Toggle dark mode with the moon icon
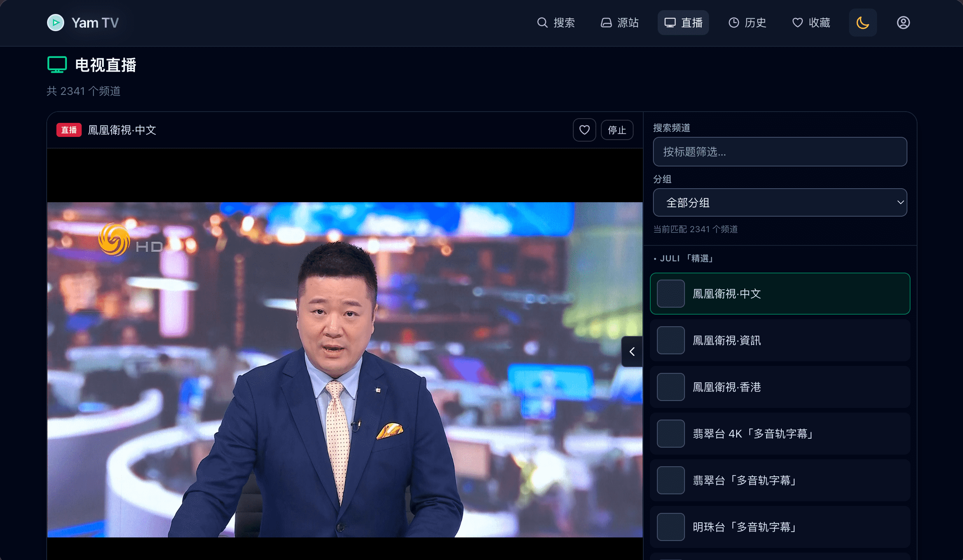 click(862, 23)
